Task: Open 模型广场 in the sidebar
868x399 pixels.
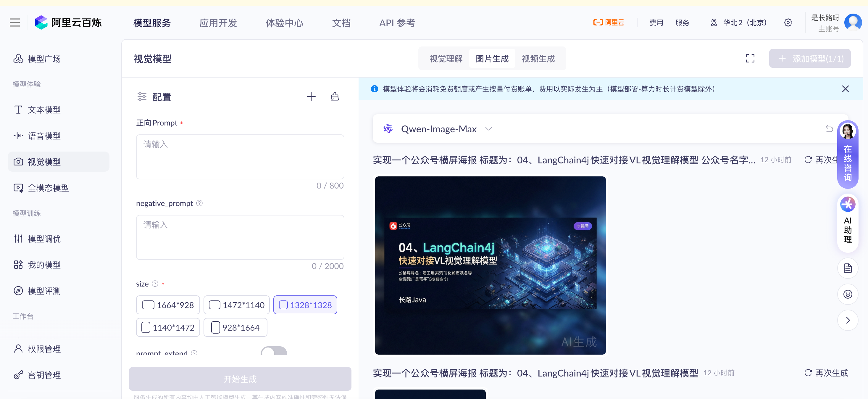Action: click(44, 59)
